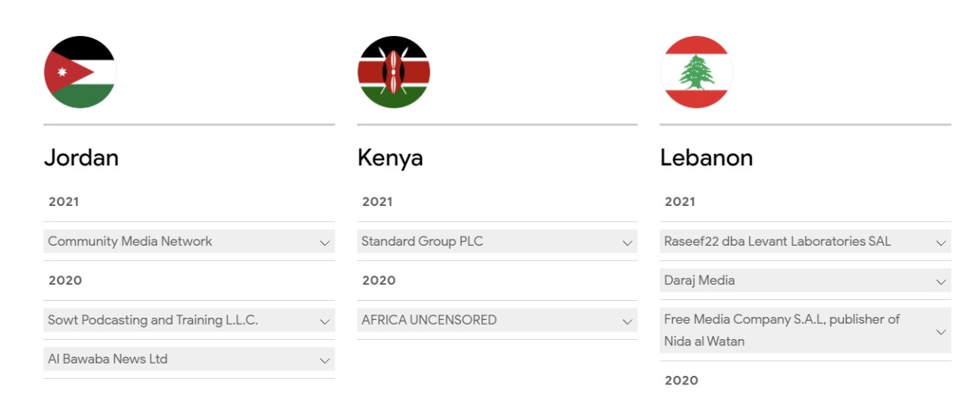The width and height of the screenshot is (980, 395).
Task: Expand Raseef22 dba Levant Laboratories chevron
Action: click(941, 243)
